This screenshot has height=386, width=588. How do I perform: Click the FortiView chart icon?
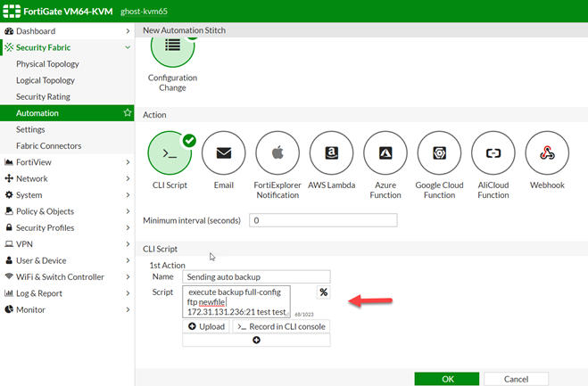point(9,162)
